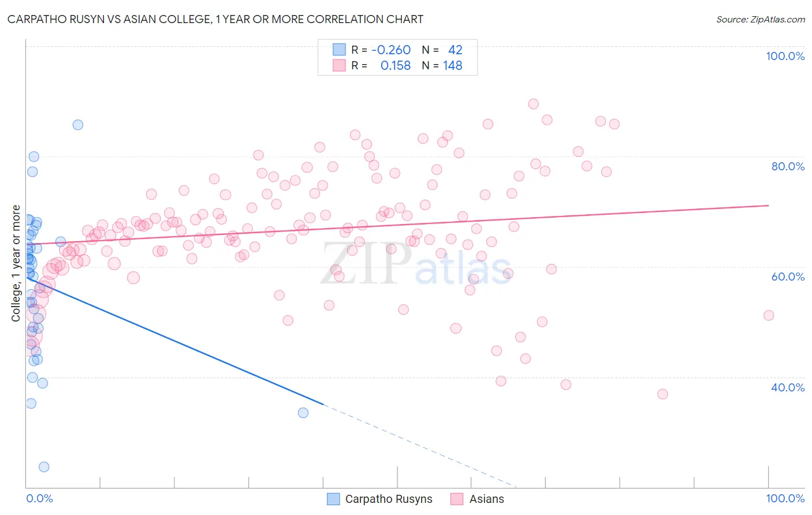Open the Source: ZipAtlas.com link
This screenshot has height=515, width=812.
coord(761,19)
